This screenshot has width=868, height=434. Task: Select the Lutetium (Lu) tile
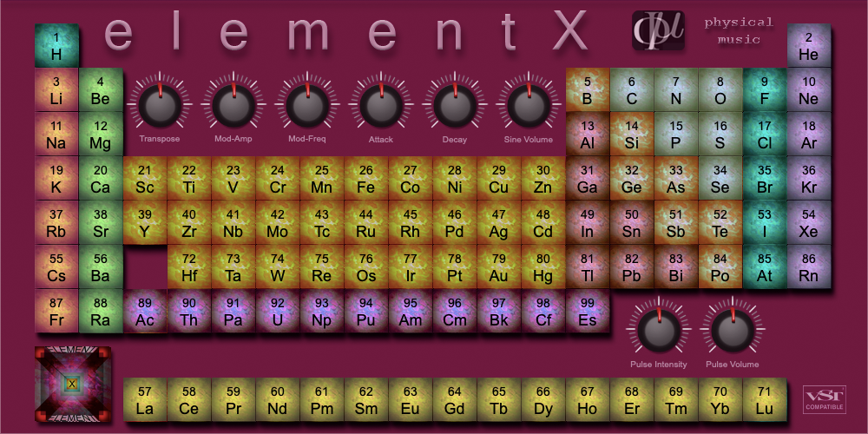[765, 399]
